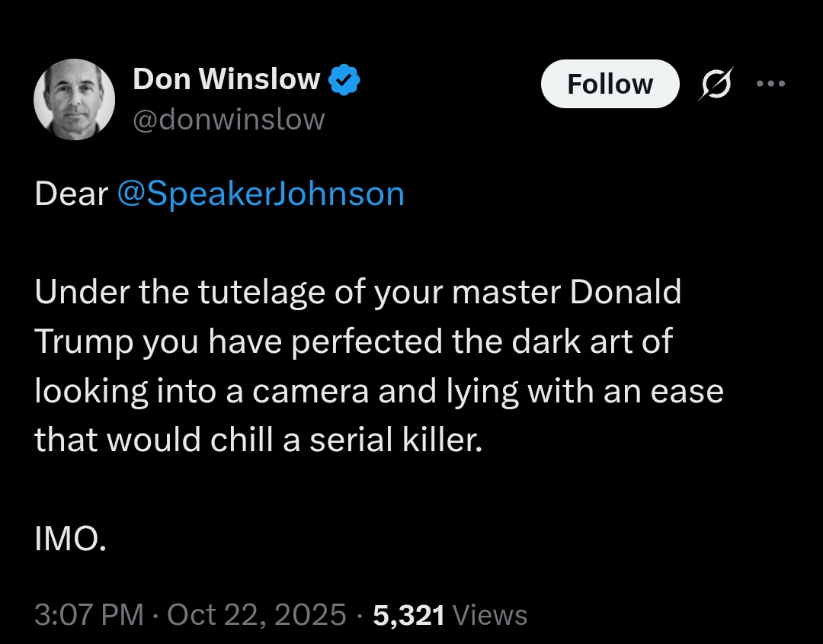Click the word Dear in the post
Image resolution: width=823 pixels, height=644 pixels.
tap(71, 194)
